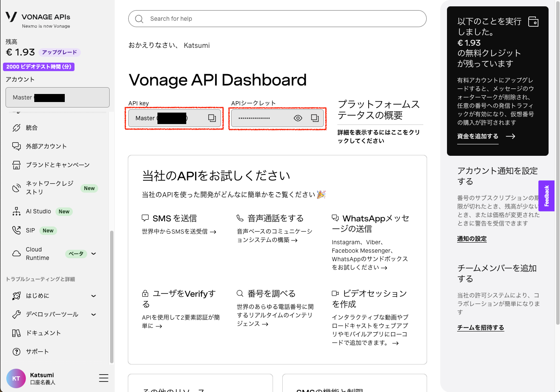Click the アップグレード button
Image resolution: width=560 pixels, height=392 pixels.
tap(60, 52)
